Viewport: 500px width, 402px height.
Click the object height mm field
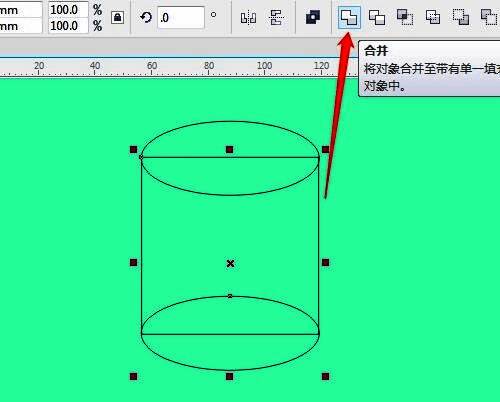[x=21, y=26]
